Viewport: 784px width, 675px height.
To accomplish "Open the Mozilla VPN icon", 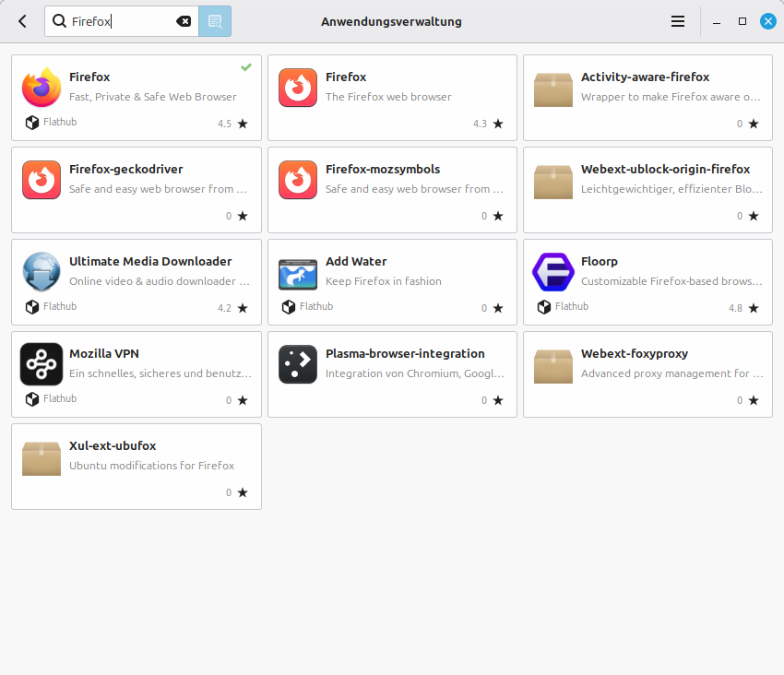I will (x=42, y=364).
